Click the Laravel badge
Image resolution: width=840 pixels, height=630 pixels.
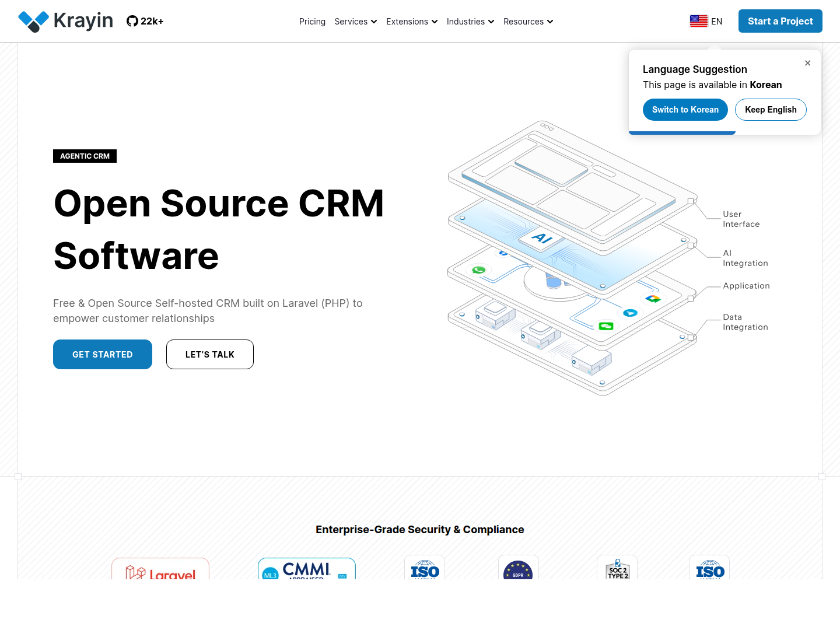[160, 569]
